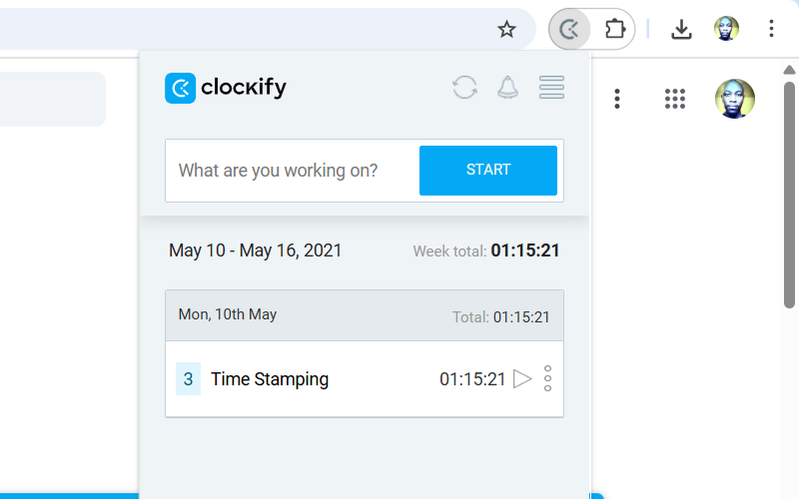The width and height of the screenshot is (799, 499).
Task: Bookmark this page with the star icon
Action: tap(507, 29)
